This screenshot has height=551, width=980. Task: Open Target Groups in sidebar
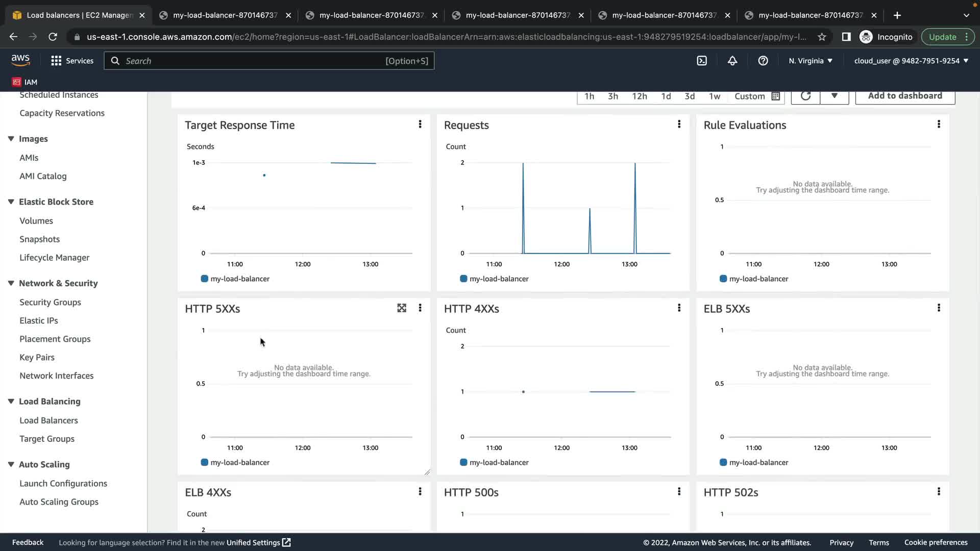click(x=47, y=439)
